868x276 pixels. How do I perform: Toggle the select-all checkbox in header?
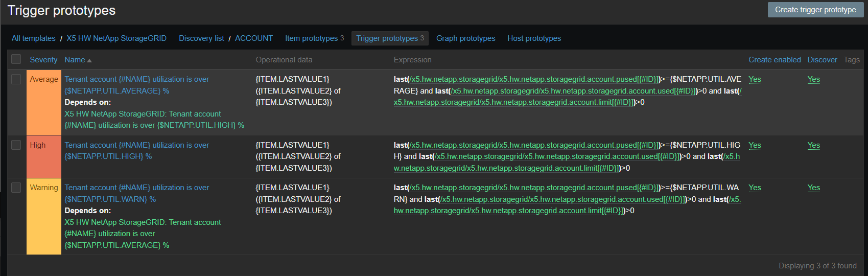click(16, 59)
